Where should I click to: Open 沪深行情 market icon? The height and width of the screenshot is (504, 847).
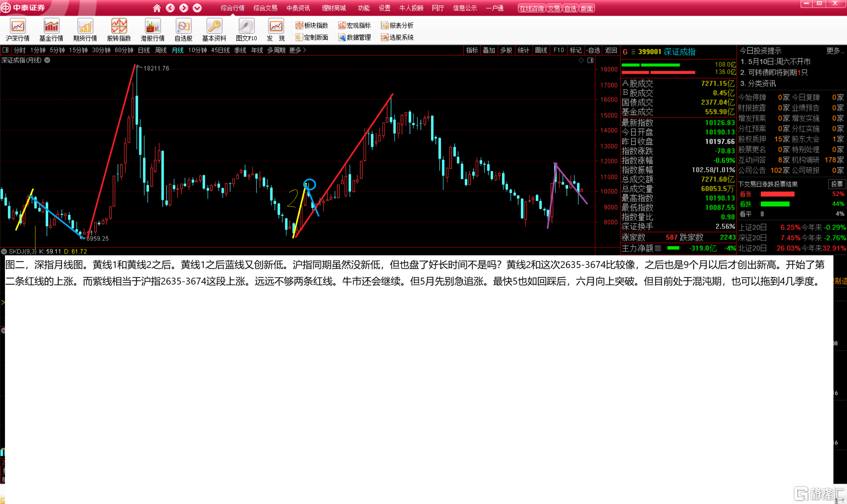point(18,30)
